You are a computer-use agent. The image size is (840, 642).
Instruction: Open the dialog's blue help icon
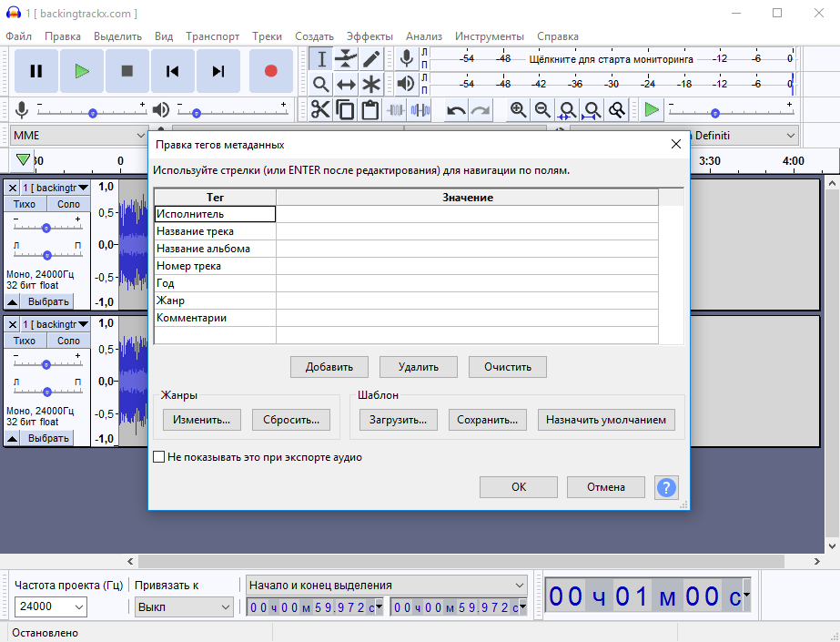tap(666, 487)
